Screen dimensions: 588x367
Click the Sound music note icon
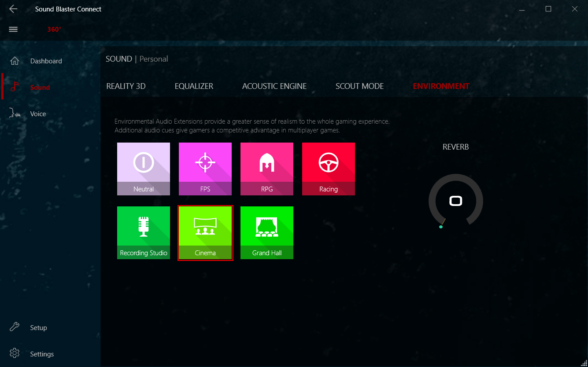pyautogui.click(x=15, y=87)
